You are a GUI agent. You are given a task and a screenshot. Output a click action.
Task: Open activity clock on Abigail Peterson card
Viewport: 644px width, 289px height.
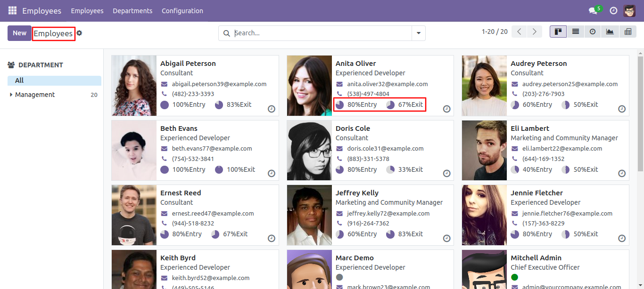click(x=272, y=109)
